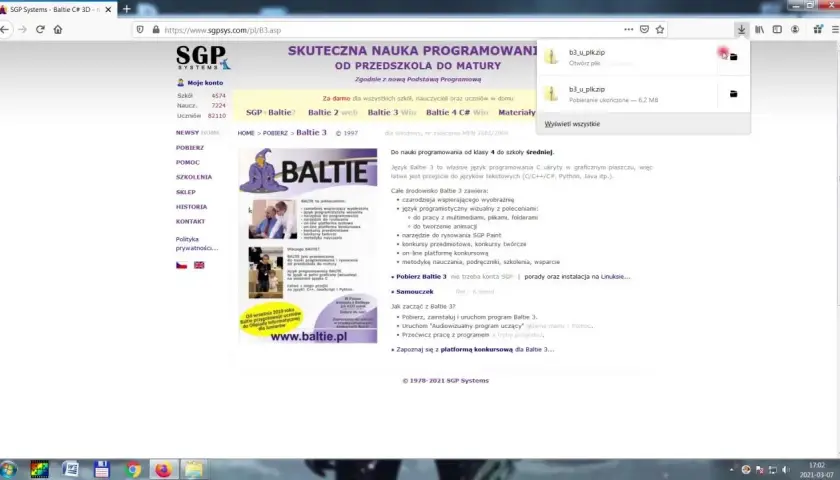Viewport: 840px width, 480px height.
Task: Open platformą konkursową link
Action: click(x=476, y=349)
